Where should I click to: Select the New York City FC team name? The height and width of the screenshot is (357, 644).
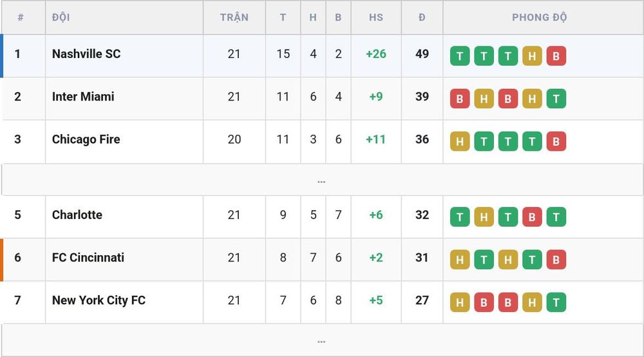99,300
